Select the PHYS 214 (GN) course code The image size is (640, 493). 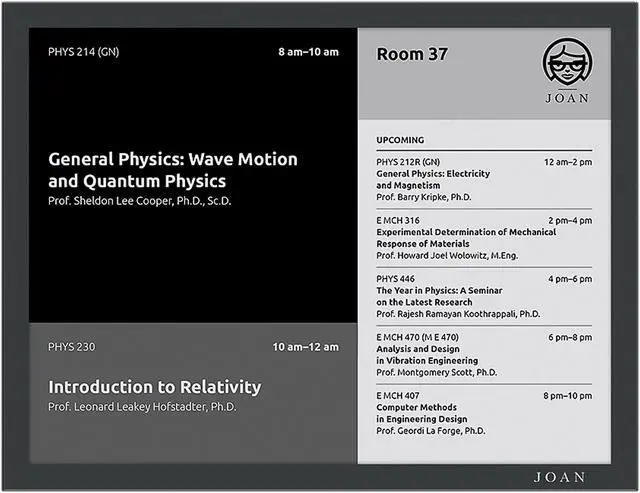click(x=83, y=52)
